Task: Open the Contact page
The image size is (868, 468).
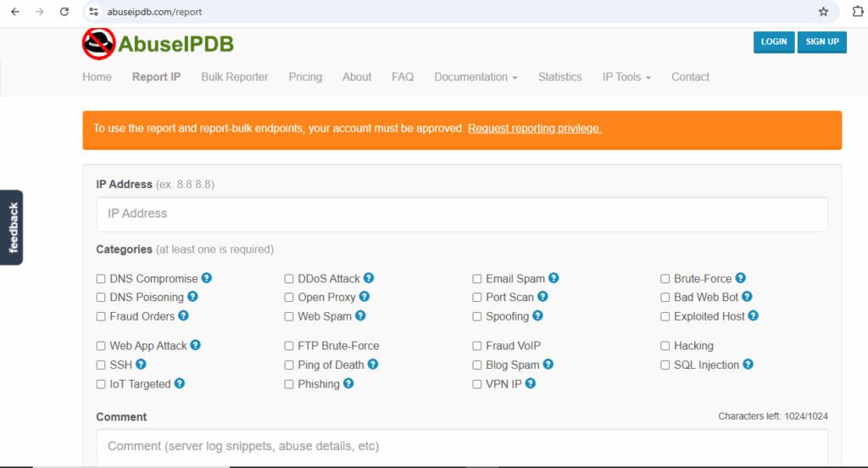Action: pos(690,77)
